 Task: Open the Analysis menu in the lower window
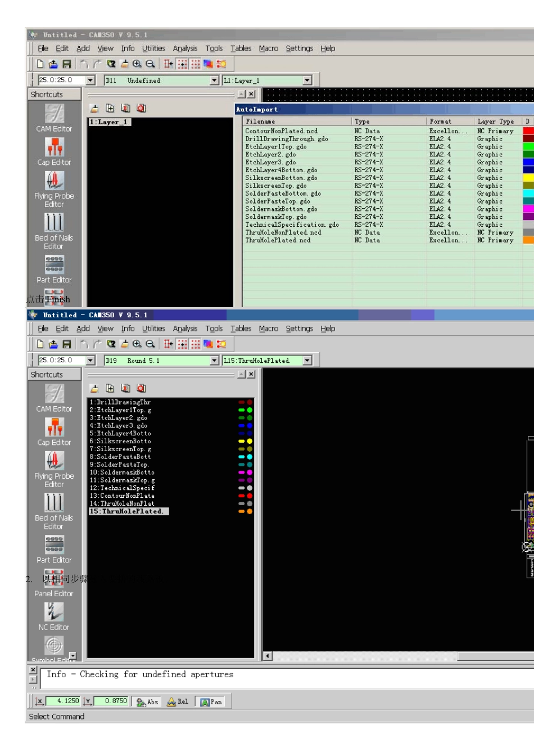[185, 328]
